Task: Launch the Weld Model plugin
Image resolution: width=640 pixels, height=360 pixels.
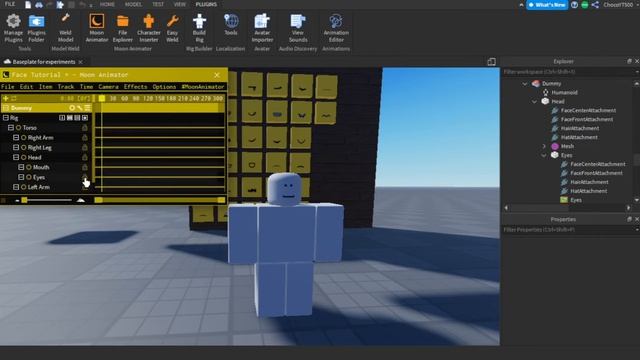Action: coord(65,28)
